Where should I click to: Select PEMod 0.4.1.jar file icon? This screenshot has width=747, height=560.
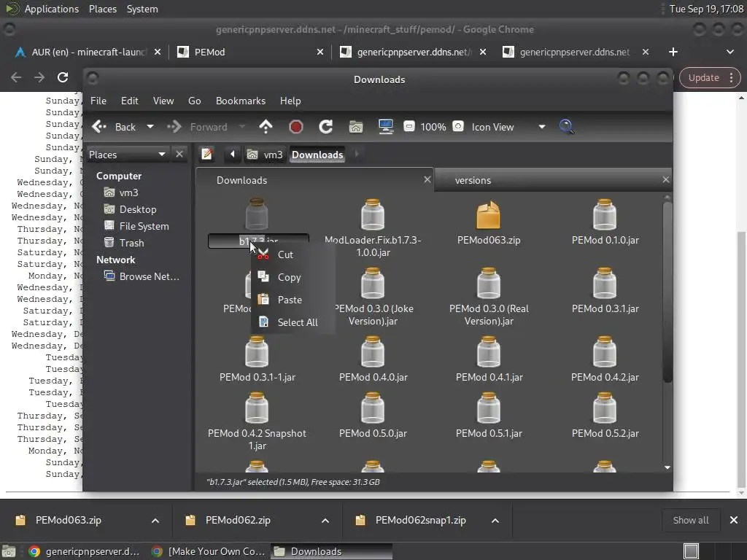(488, 352)
